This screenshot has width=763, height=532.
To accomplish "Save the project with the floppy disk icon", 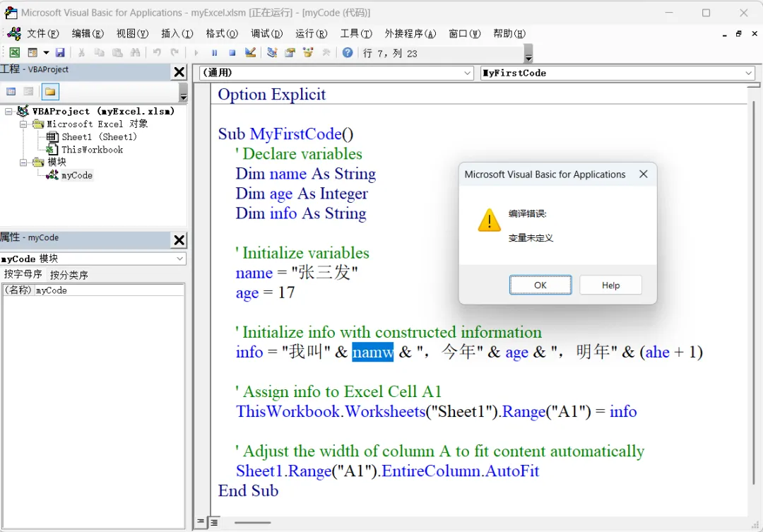I will (60, 52).
